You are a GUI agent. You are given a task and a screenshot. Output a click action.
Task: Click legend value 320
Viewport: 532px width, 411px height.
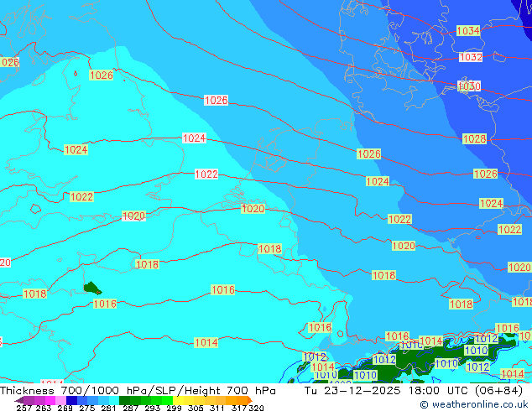coord(256,408)
